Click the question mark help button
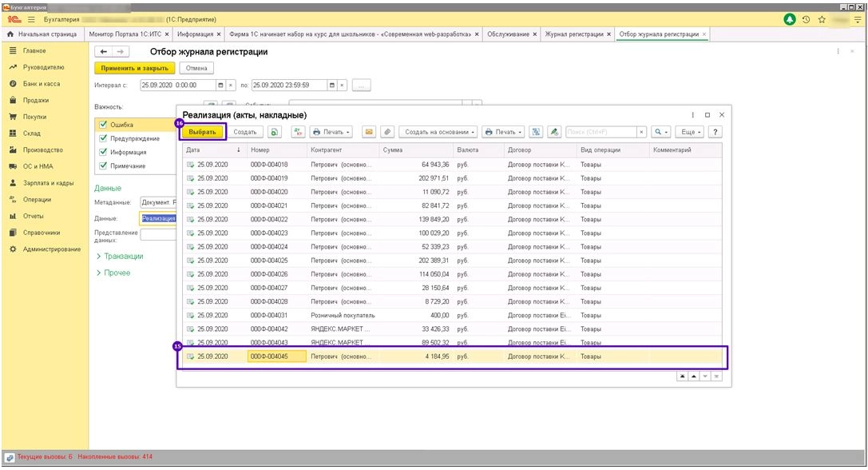The image size is (868, 470). pos(715,132)
